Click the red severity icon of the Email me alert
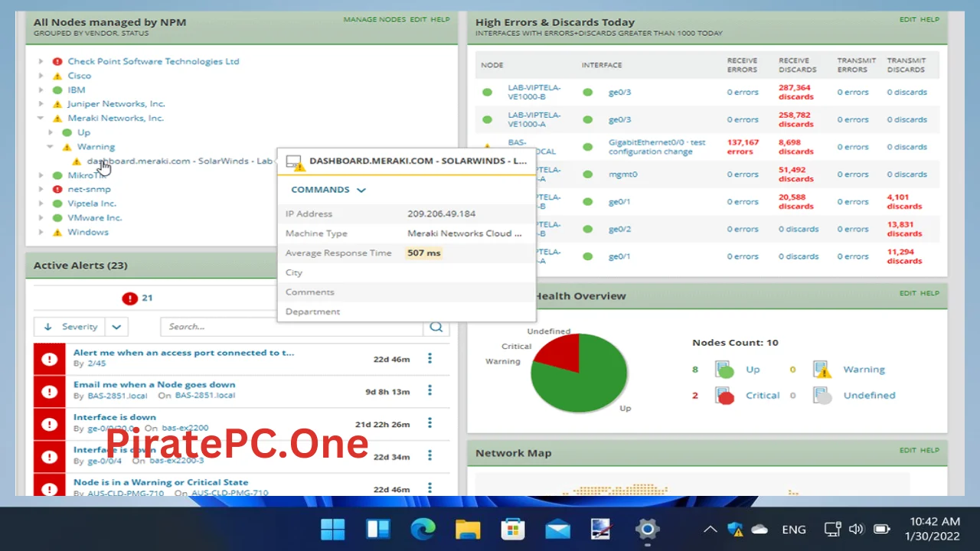Image resolution: width=980 pixels, height=551 pixels. point(50,391)
